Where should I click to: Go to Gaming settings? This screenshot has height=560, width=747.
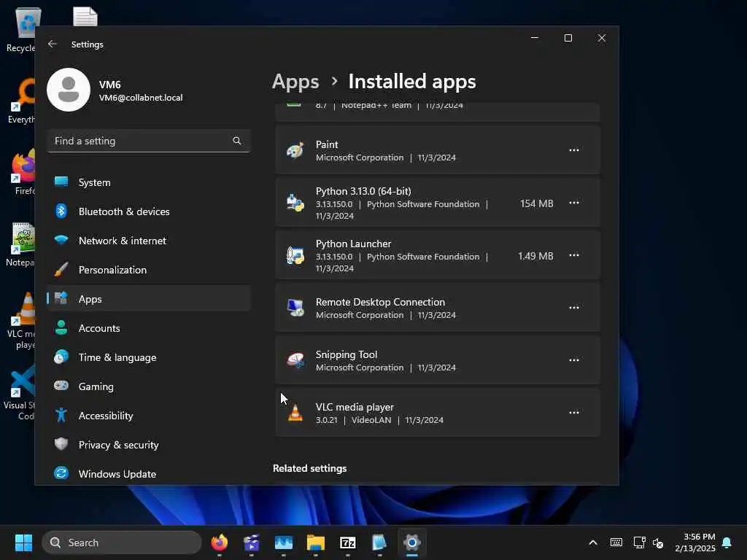[149, 386]
